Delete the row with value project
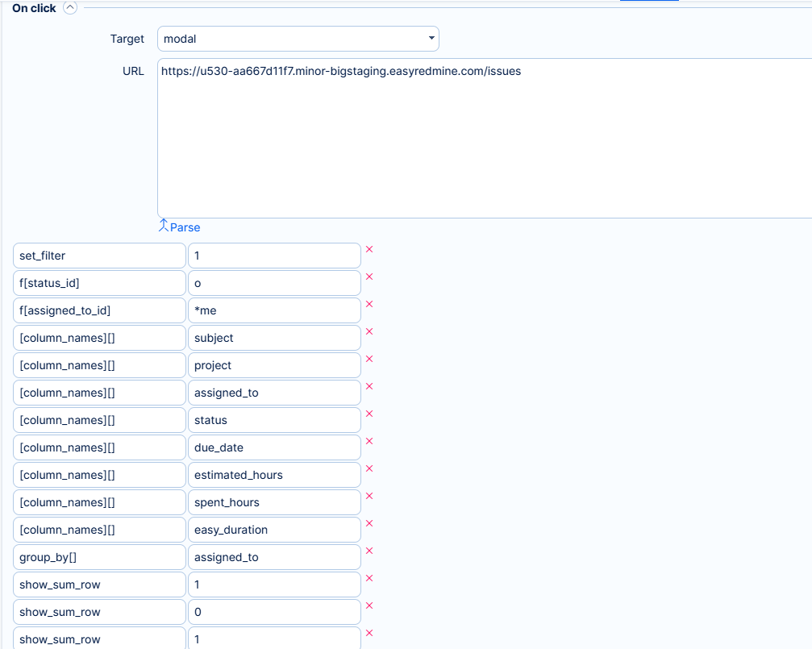The image size is (812, 649). (x=369, y=359)
